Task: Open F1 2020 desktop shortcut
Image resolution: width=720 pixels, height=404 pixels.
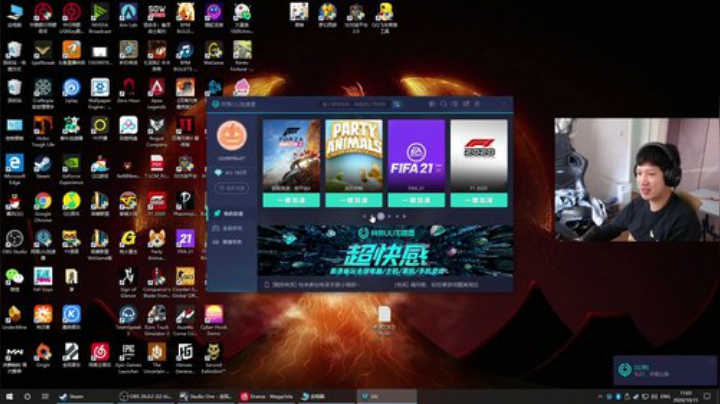Action: 157,204
